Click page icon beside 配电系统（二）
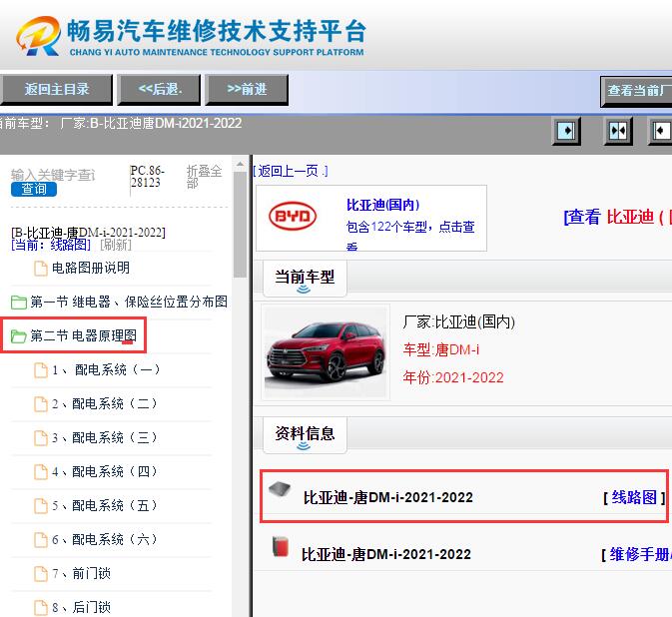The image size is (672, 617). click(x=41, y=404)
